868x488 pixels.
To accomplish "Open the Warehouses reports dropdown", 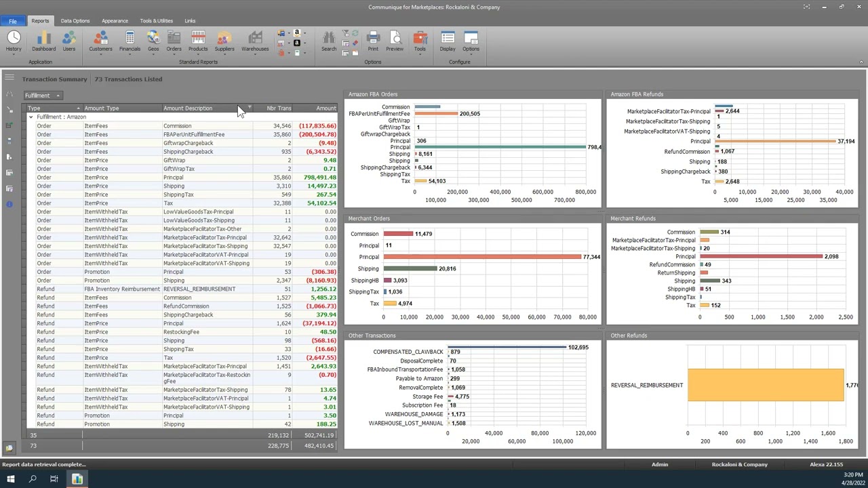I will [x=255, y=41].
